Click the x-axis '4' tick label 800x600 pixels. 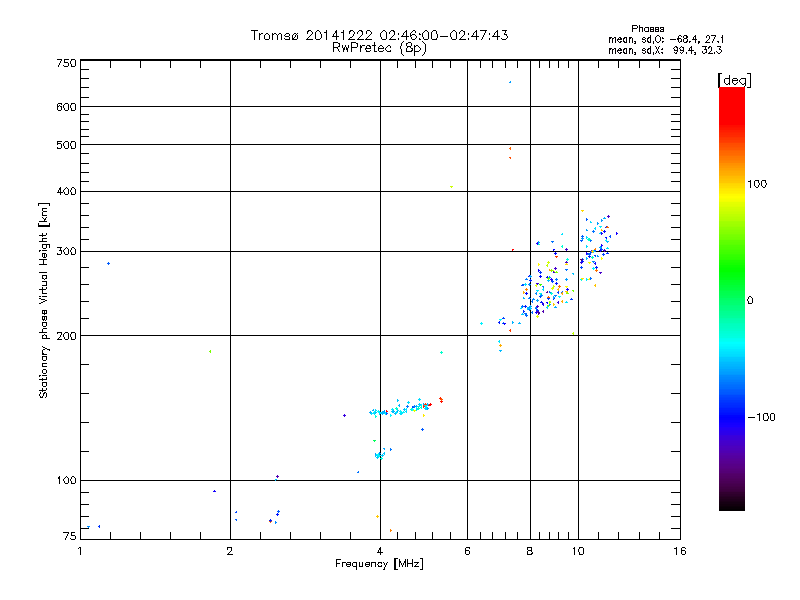[380, 551]
